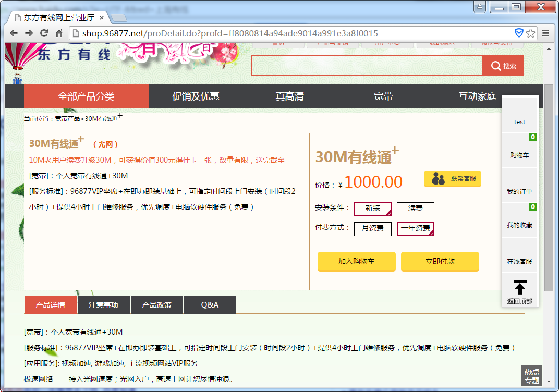Image resolution: width=559 pixels, height=392 pixels.
Task: Click the orange 搜索 search button
Action: [503, 66]
